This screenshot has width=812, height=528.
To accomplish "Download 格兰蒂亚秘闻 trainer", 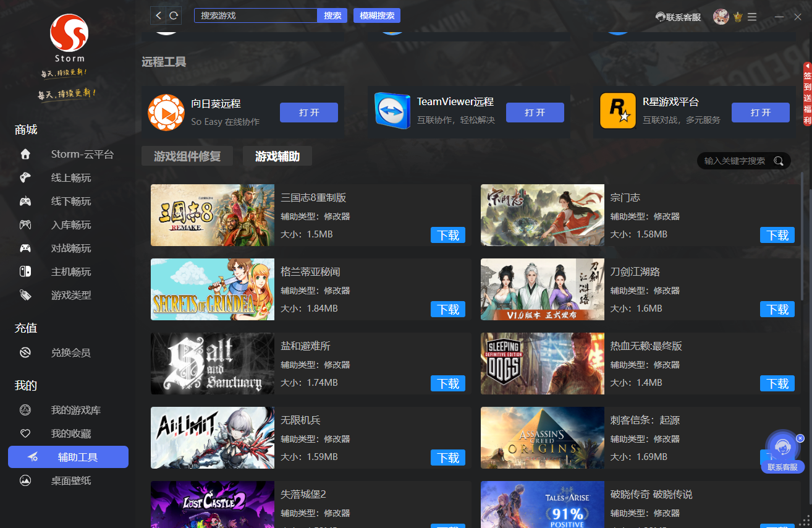I will pyautogui.click(x=448, y=309).
